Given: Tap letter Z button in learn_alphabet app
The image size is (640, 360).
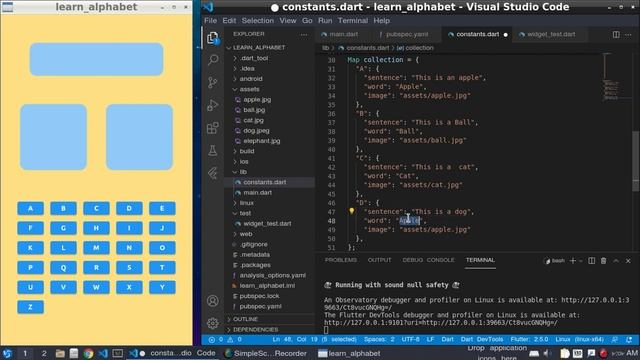Looking at the screenshot, I should pos(31,307).
